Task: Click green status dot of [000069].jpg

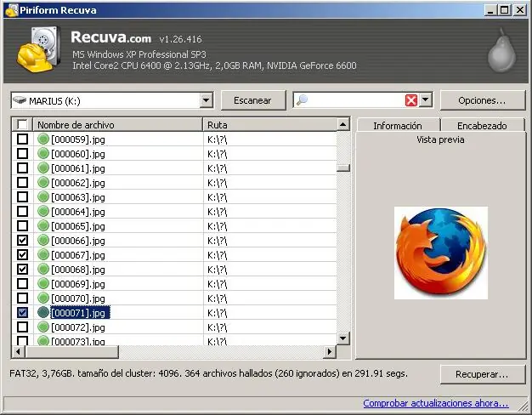Action: [x=43, y=283]
